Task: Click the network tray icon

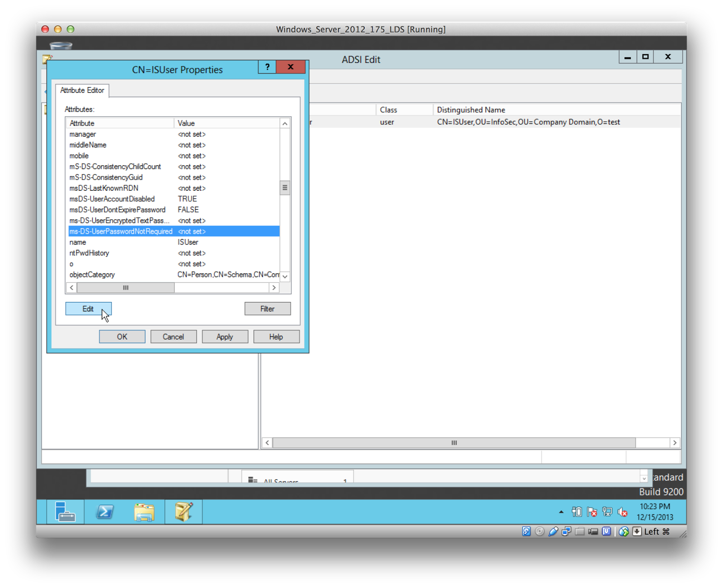Action: coord(607,512)
